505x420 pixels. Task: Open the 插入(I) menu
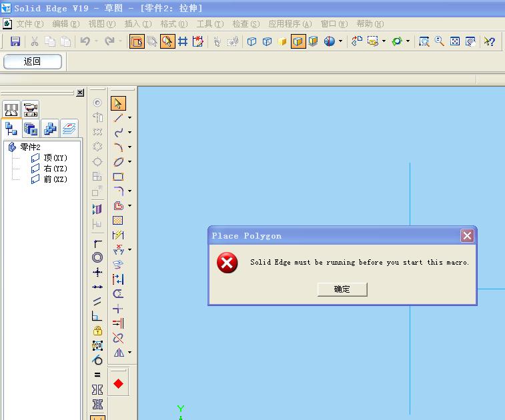click(x=138, y=24)
